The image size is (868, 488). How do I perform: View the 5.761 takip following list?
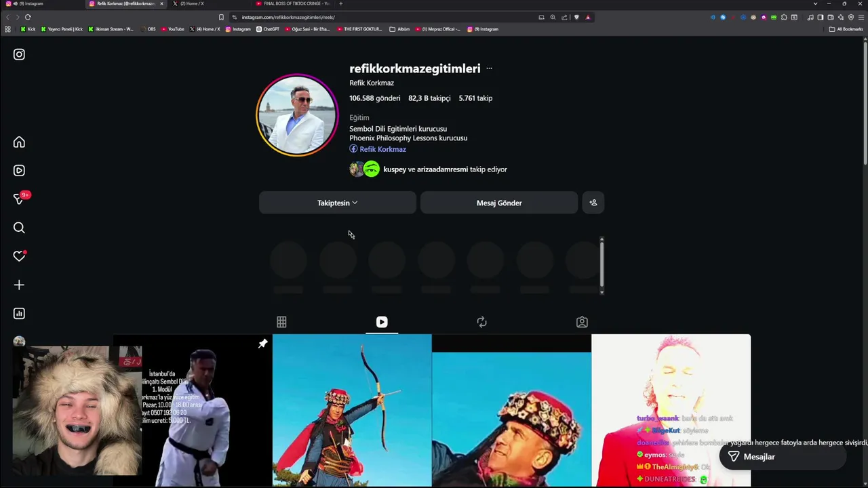(x=475, y=98)
